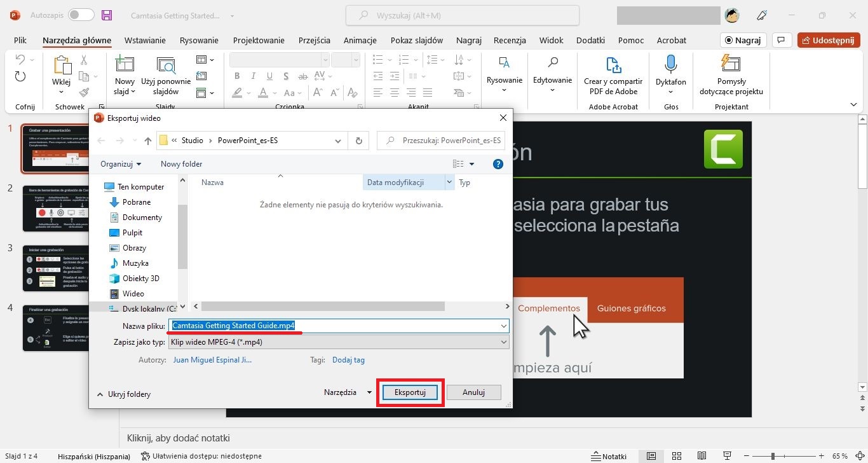Toggle Italic formatting
The height and width of the screenshot is (463, 868).
(x=253, y=76)
